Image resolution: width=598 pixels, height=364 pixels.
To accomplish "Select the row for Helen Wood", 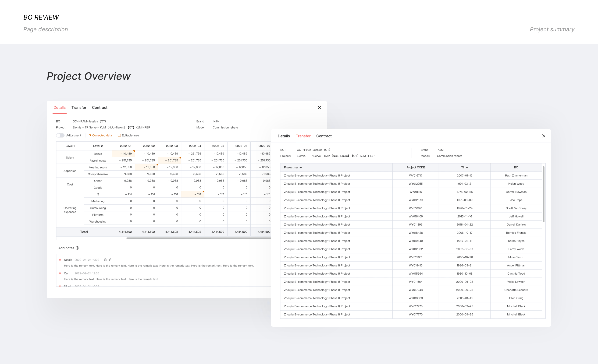I will (x=411, y=184).
